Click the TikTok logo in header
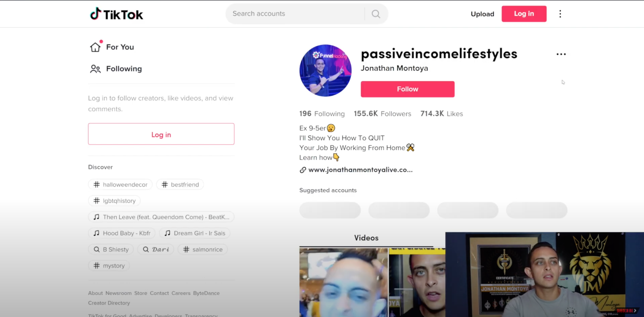Screen dimensions: 644x317 pyautogui.click(x=116, y=14)
